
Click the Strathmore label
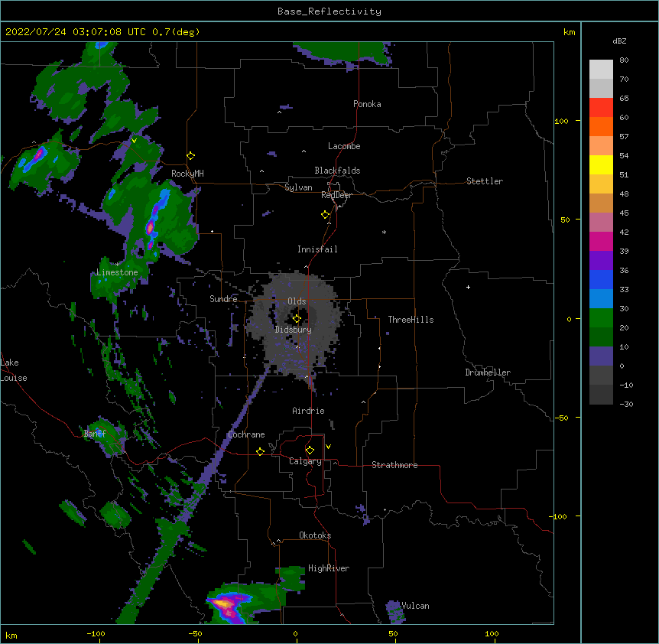[x=394, y=465]
